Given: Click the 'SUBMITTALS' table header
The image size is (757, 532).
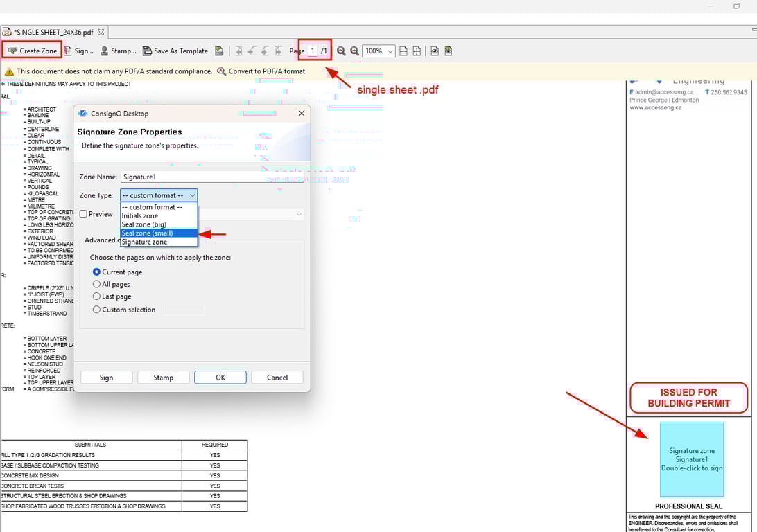Looking at the screenshot, I should (x=90, y=445).
